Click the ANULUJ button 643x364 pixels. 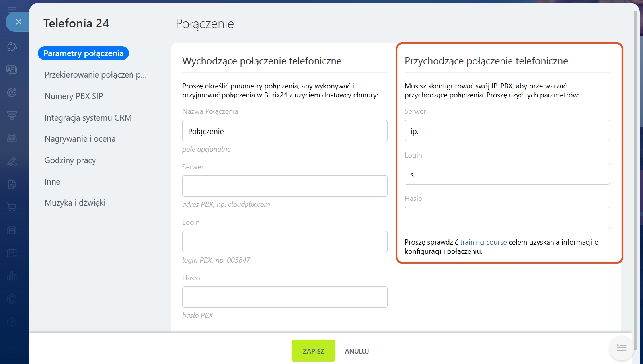click(x=357, y=351)
